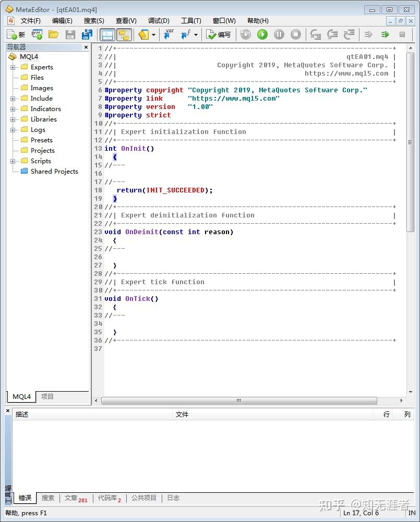Select the Presets folder
420x522 pixels.
click(41, 140)
